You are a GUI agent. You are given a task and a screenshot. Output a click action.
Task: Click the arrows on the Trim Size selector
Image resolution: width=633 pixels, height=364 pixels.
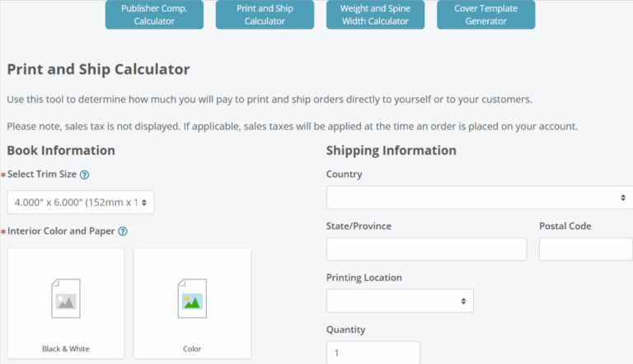coord(145,203)
